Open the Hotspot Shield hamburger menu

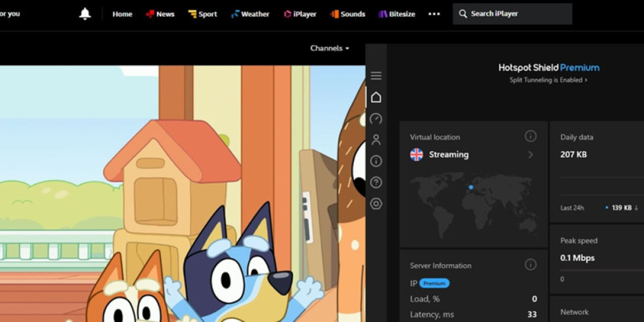pyautogui.click(x=376, y=76)
